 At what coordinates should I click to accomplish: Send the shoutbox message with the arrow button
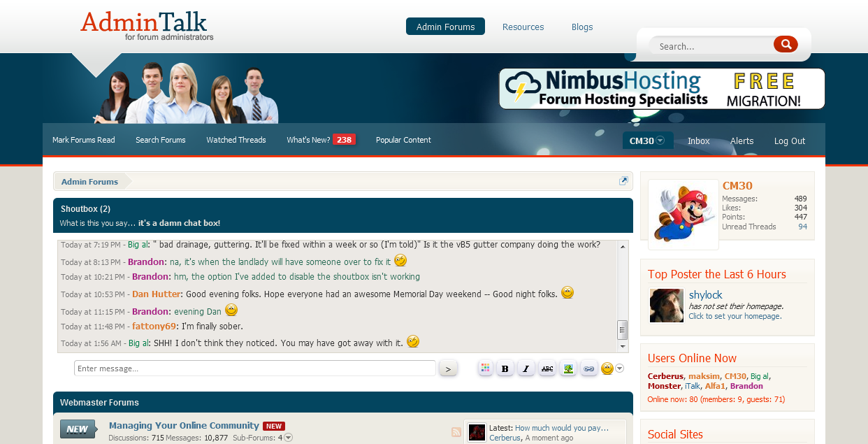click(448, 368)
